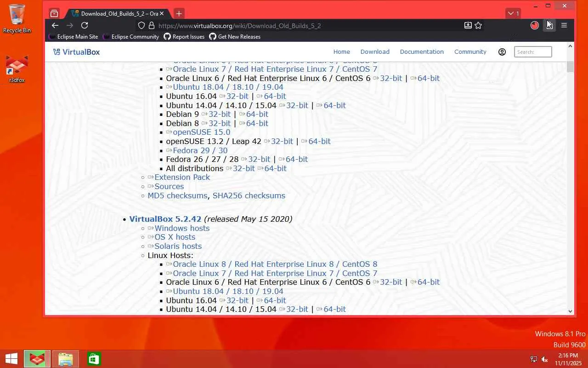The width and height of the screenshot is (588, 368).
Task: Open a new tab with the plus button
Action: [x=179, y=13]
